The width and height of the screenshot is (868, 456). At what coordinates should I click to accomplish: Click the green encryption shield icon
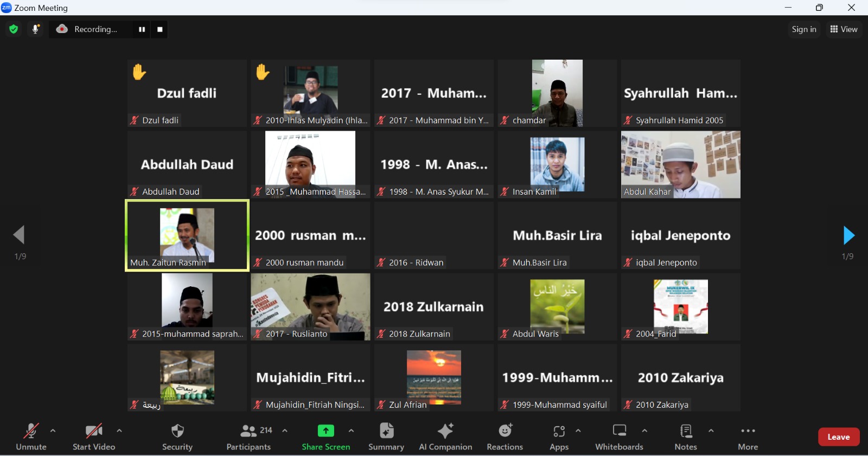tap(14, 29)
